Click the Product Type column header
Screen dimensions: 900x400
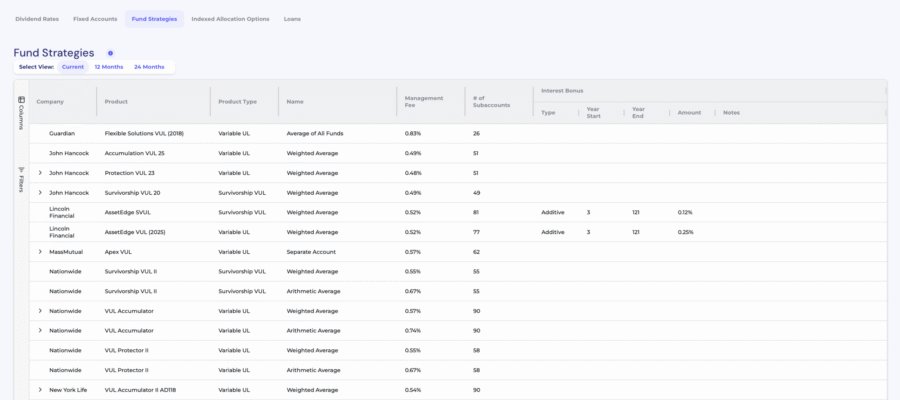click(238, 102)
